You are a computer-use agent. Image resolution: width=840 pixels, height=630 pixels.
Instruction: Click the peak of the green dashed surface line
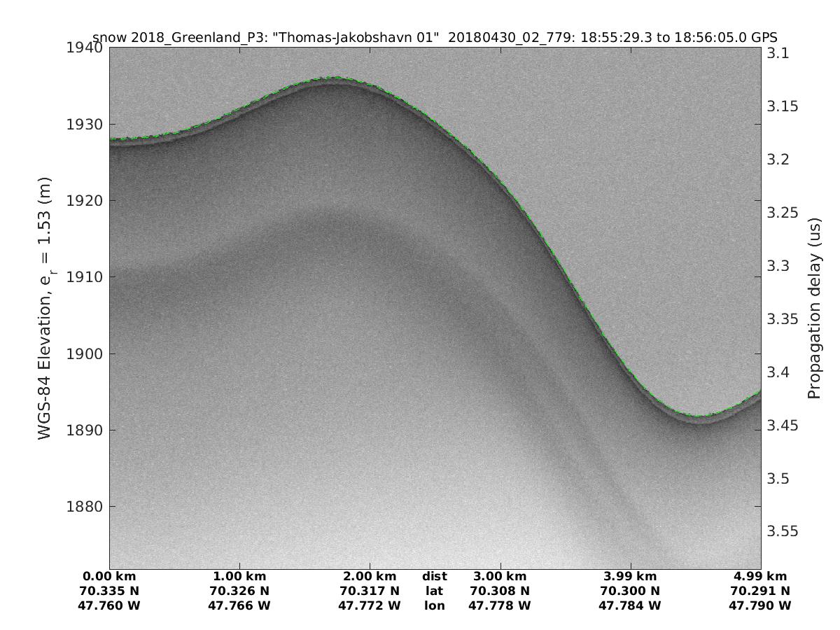(336, 78)
